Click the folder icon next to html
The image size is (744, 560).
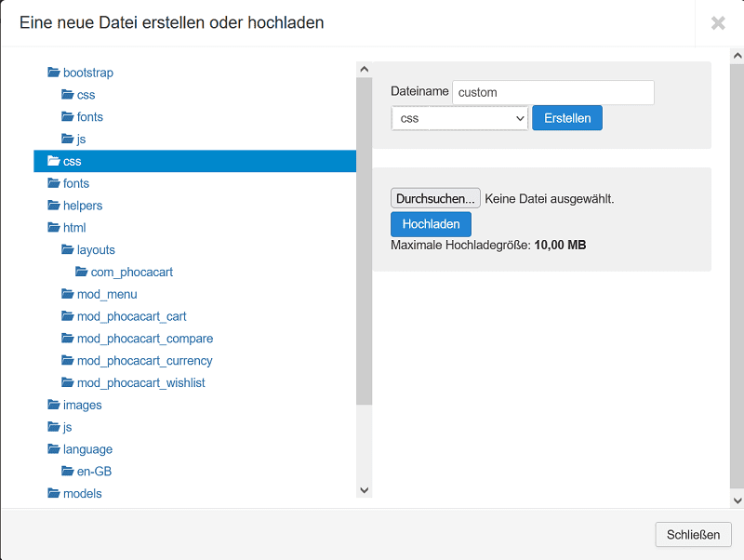54,228
